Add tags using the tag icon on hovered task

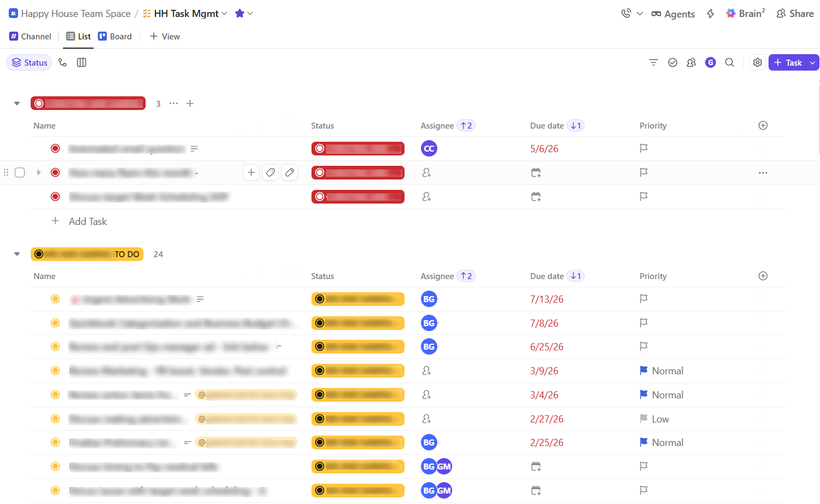pos(270,172)
